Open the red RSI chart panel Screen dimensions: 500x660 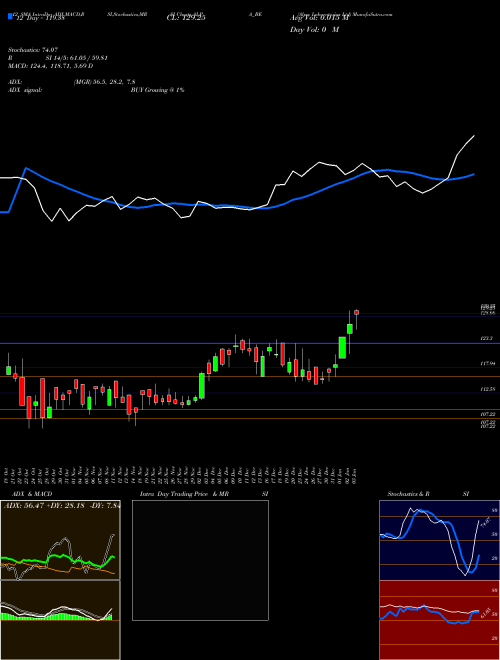tap(439, 620)
